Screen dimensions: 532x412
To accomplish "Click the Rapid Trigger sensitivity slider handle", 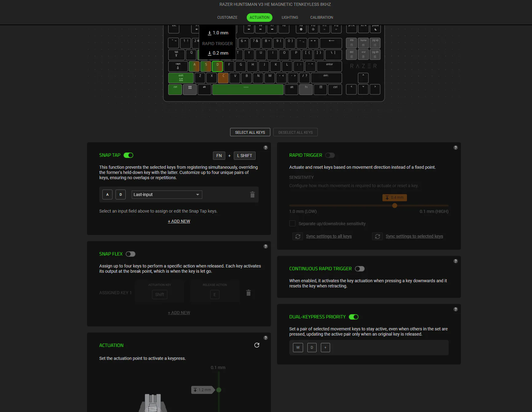I will click(395, 206).
